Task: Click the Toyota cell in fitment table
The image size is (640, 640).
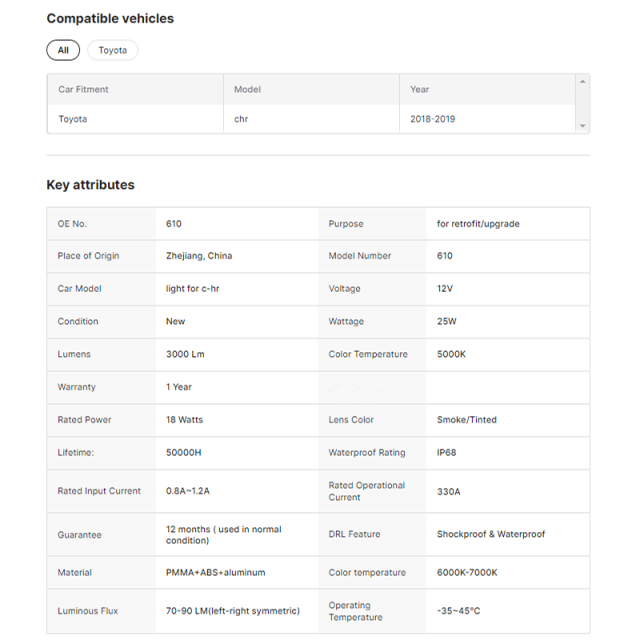Action: point(73,119)
